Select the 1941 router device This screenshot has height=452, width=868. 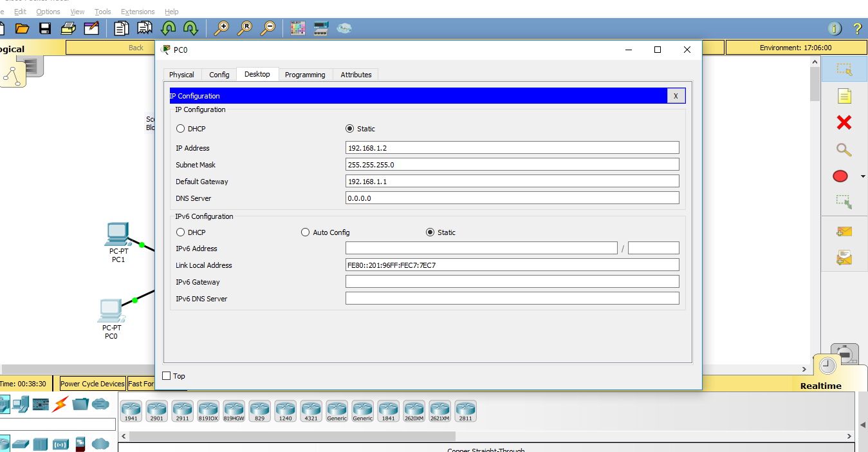131,411
